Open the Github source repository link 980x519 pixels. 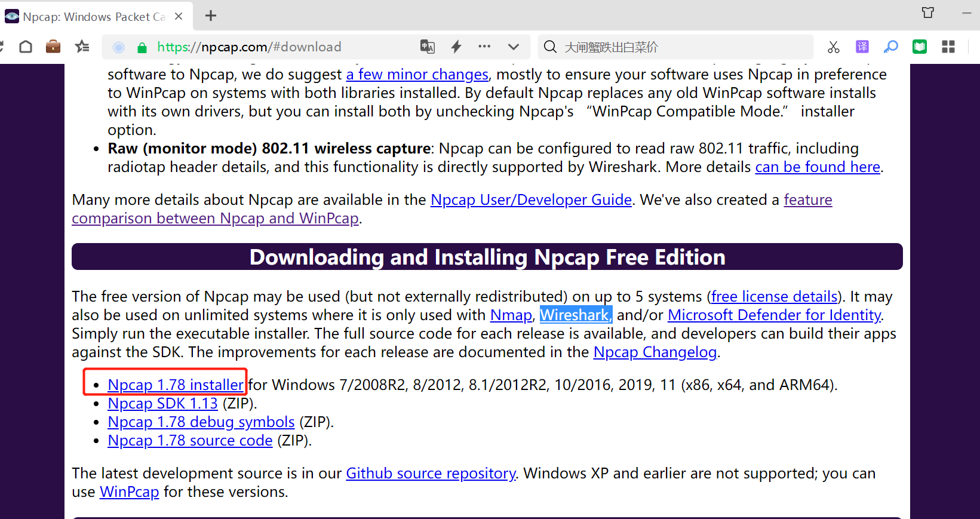click(x=431, y=474)
